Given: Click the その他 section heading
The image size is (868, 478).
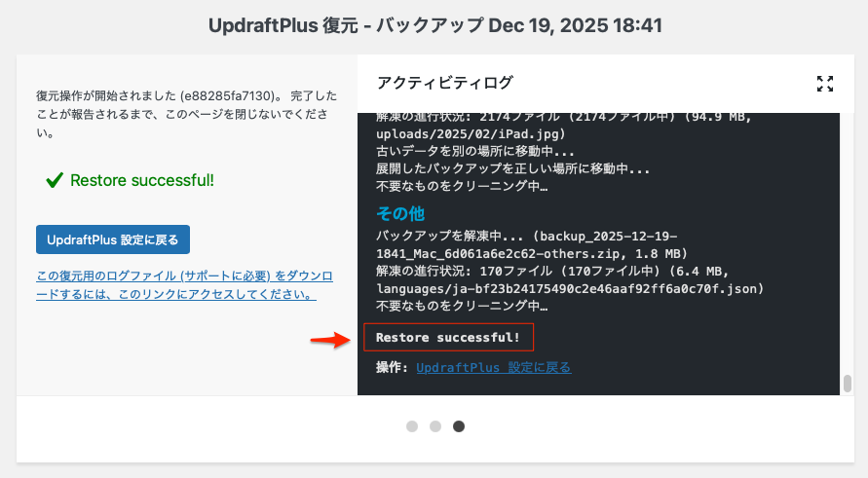Looking at the screenshot, I should point(400,213).
